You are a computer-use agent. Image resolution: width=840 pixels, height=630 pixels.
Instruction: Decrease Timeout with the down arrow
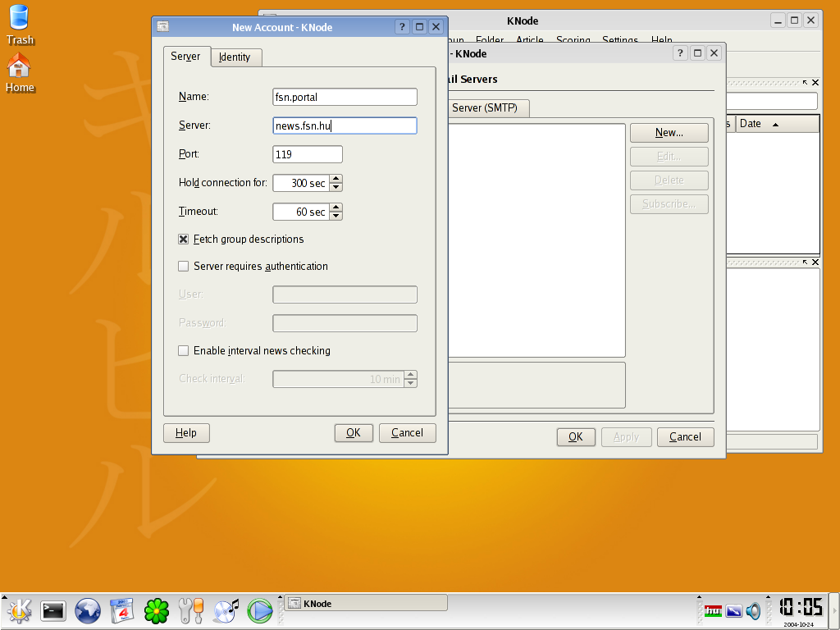tap(336, 216)
